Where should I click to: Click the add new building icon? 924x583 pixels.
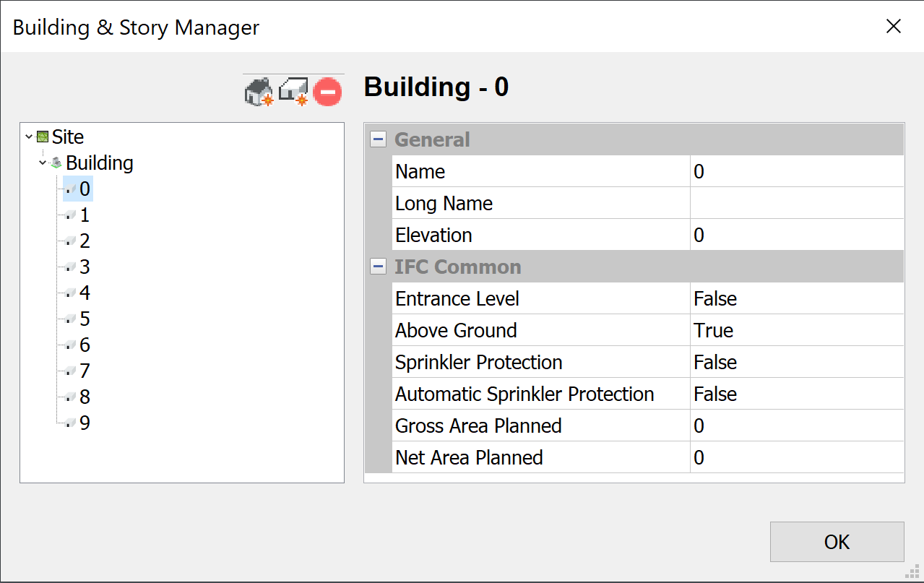259,92
